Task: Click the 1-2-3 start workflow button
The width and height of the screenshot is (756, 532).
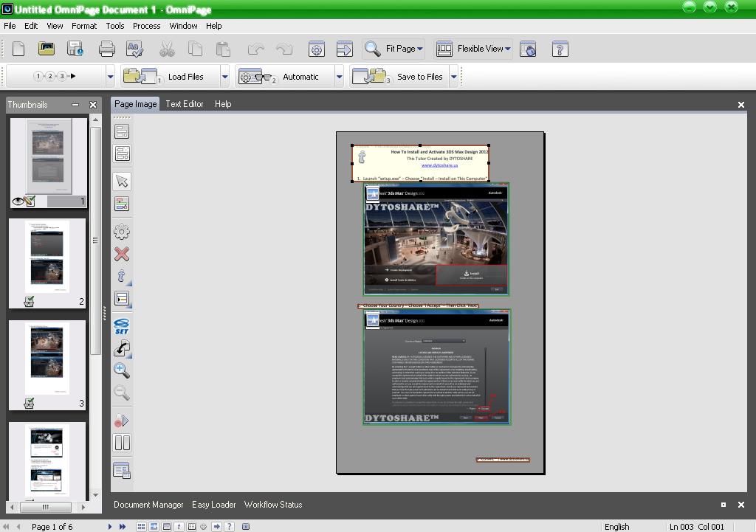Action: click(x=55, y=77)
